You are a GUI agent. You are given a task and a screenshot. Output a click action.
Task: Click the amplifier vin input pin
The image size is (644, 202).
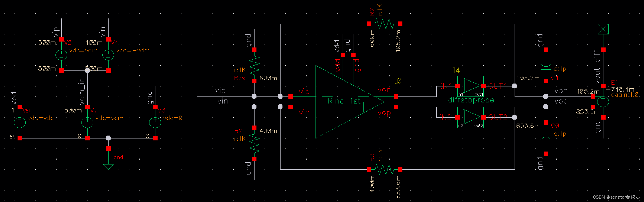coord(291,107)
